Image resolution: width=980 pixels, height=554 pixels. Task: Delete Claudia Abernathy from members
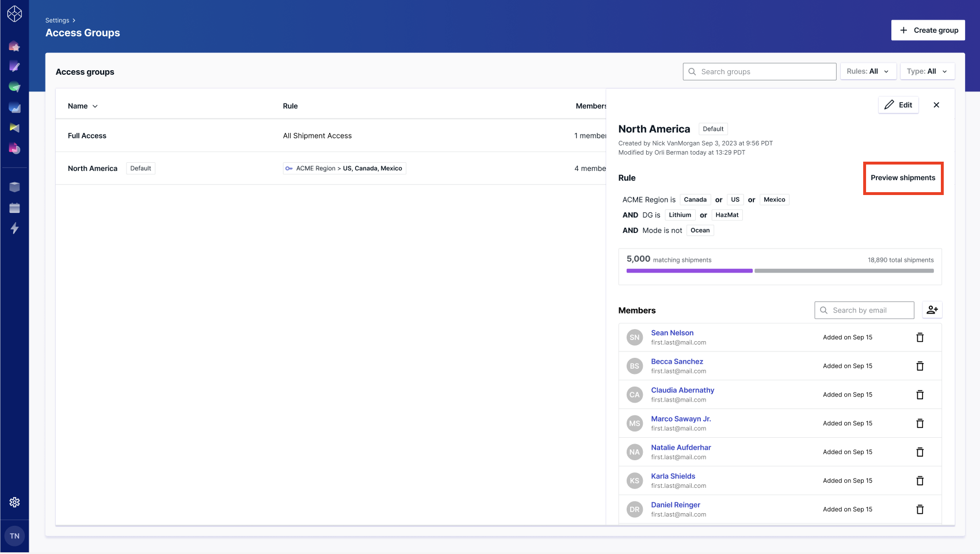[920, 395]
